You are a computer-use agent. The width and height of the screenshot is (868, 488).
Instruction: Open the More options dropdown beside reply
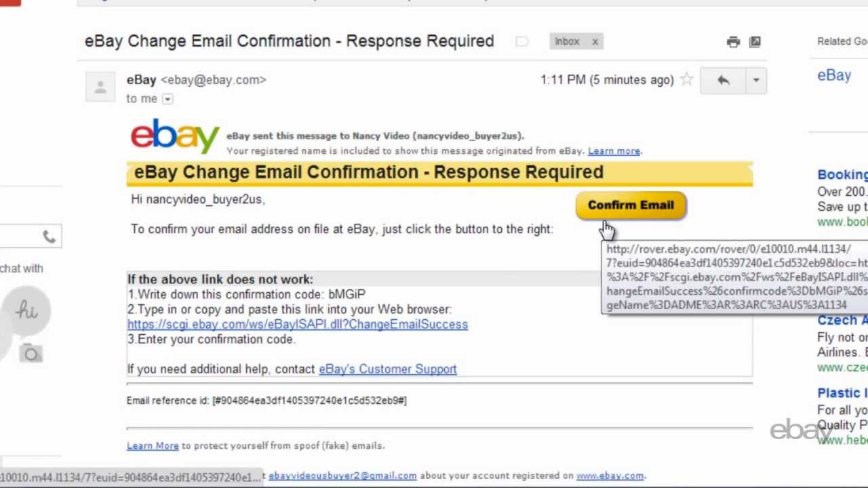pyautogui.click(x=755, y=80)
